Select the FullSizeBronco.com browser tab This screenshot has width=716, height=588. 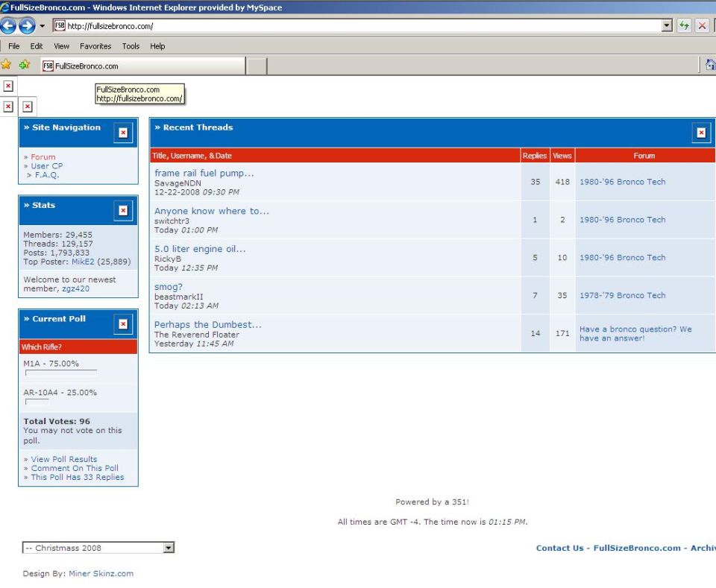pos(143,66)
